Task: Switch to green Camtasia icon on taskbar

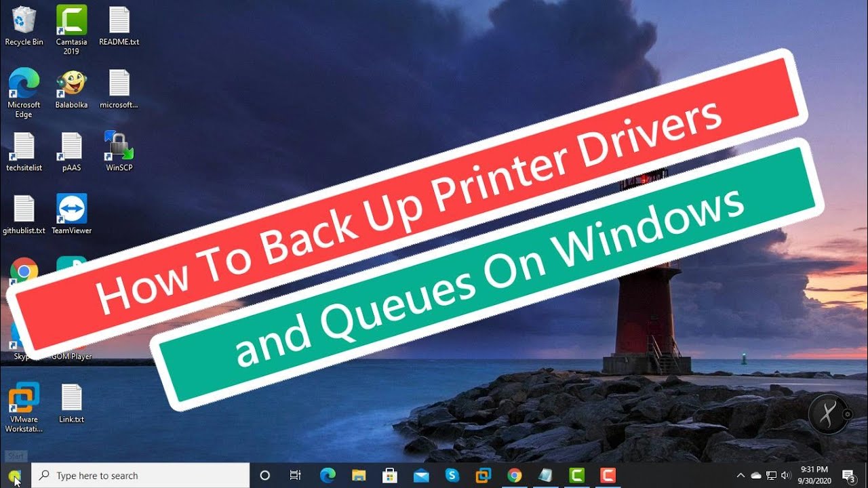Action: 577,476
